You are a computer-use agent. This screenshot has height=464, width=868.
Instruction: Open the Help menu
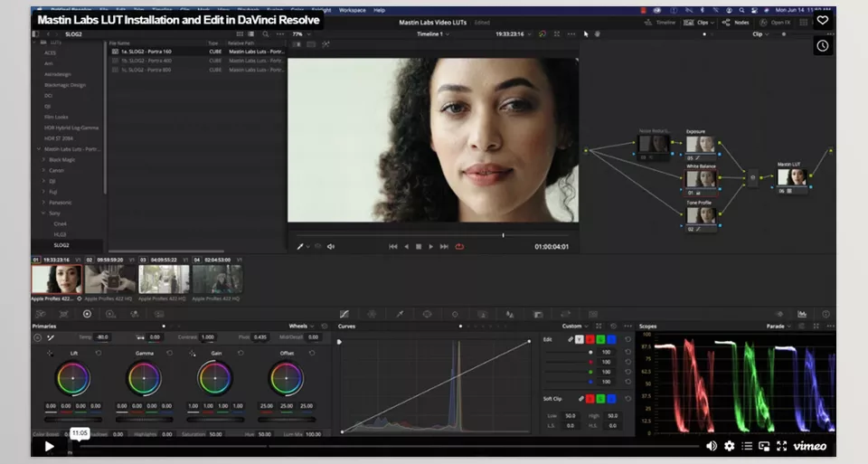point(379,10)
